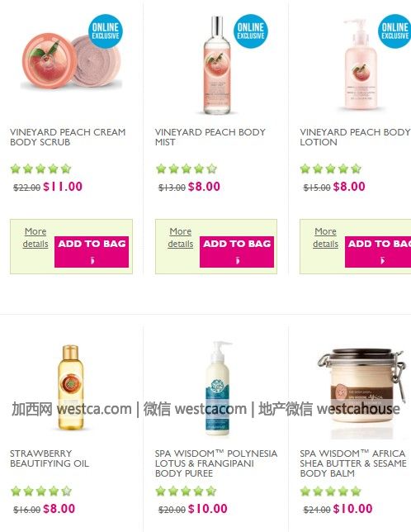Image resolution: width=411 pixels, height=532 pixels.
Task: Open star rating of Vineyard Peach Body Mist
Action: 186,169
